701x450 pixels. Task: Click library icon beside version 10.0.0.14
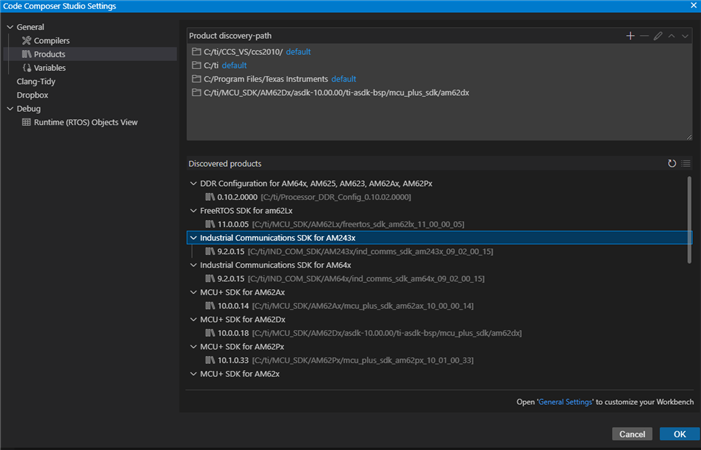[210, 306]
